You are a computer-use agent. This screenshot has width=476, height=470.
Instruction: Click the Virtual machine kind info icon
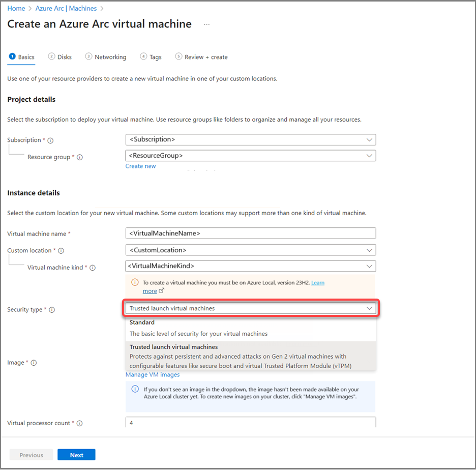(93, 268)
